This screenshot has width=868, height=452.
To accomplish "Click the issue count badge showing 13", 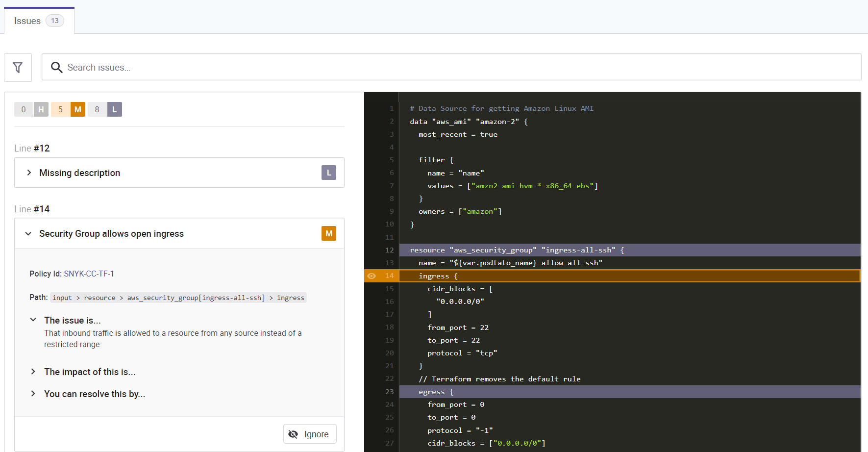I will (x=54, y=20).
